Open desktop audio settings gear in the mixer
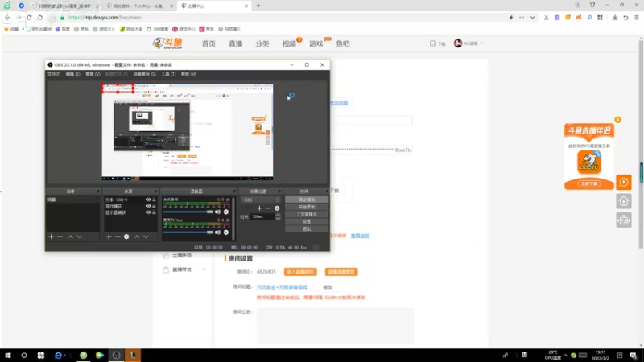Viewport: 644px width, 362px height. point(226,212)
